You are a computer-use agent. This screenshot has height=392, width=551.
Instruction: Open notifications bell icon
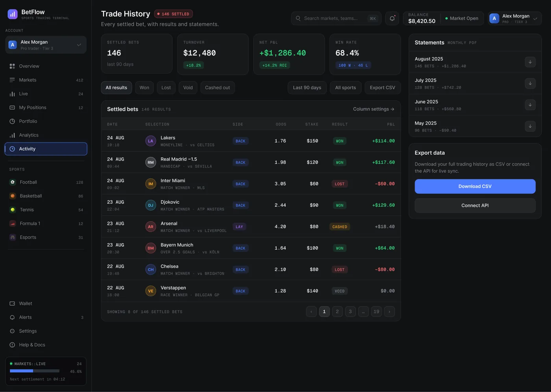click(392, 18)
